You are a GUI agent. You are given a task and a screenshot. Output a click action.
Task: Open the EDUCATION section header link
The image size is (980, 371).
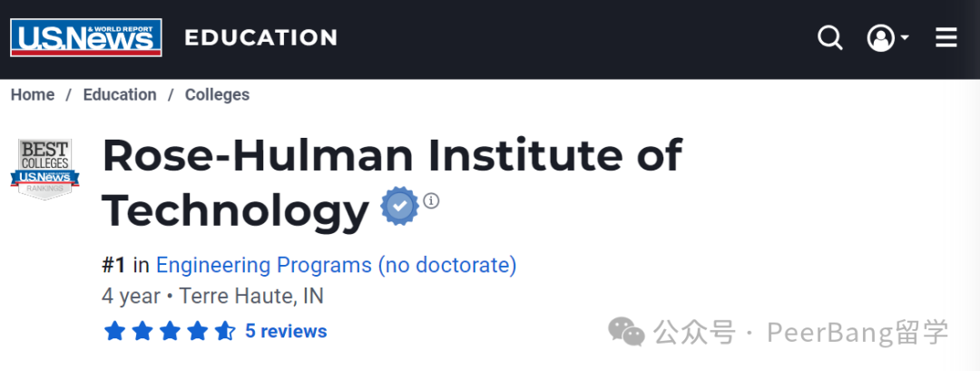point(260,37)
